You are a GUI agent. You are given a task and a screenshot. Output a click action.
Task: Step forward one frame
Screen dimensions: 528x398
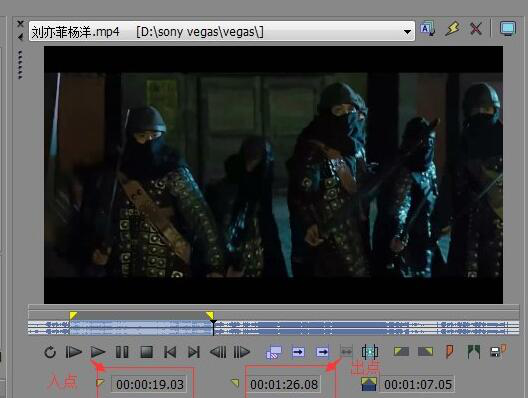tap(241, 352)
